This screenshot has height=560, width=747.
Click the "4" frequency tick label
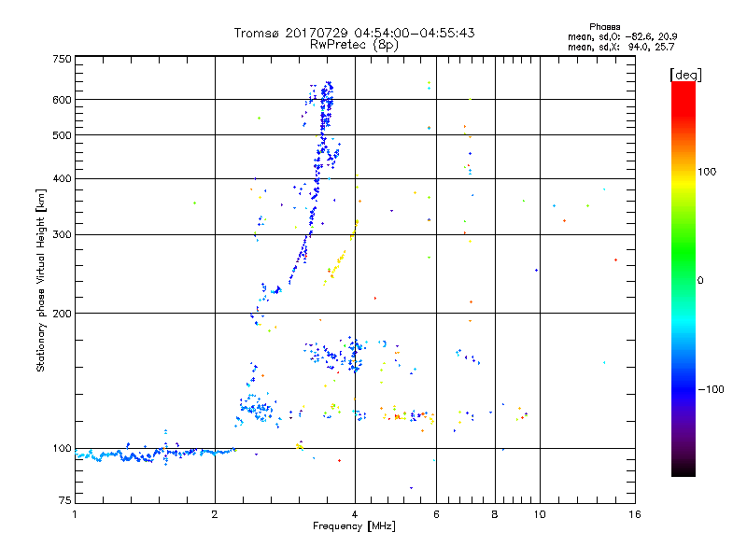(355, 514)
